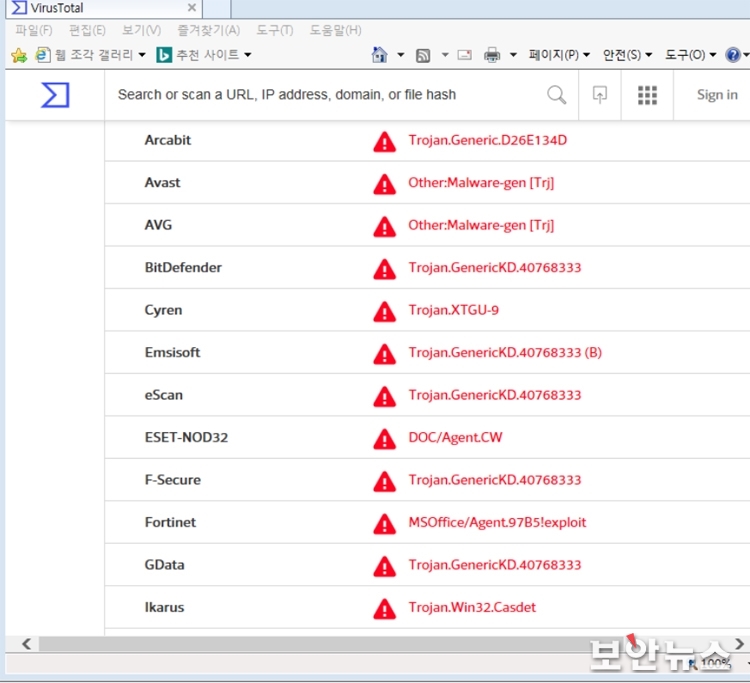Screen dimensions: 750x683
Task: Click the home icon in command bar
Action: pyautogui.click(x=379, y=55)
